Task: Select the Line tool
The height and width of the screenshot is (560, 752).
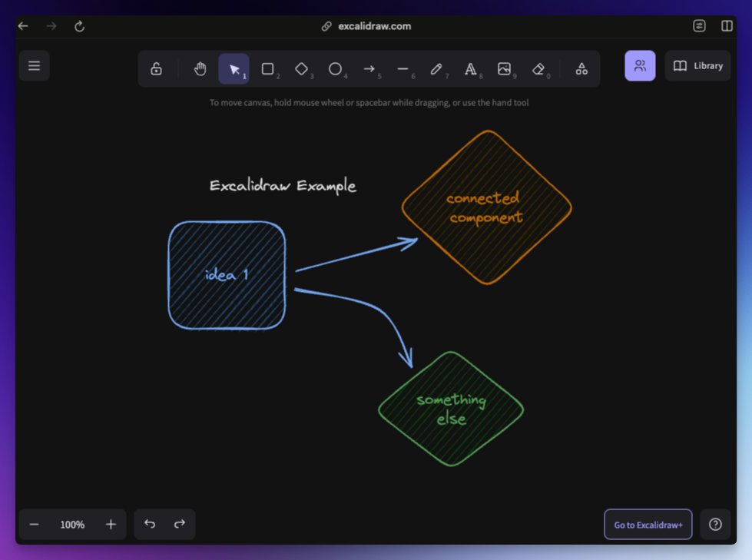Action: point(403,69)
